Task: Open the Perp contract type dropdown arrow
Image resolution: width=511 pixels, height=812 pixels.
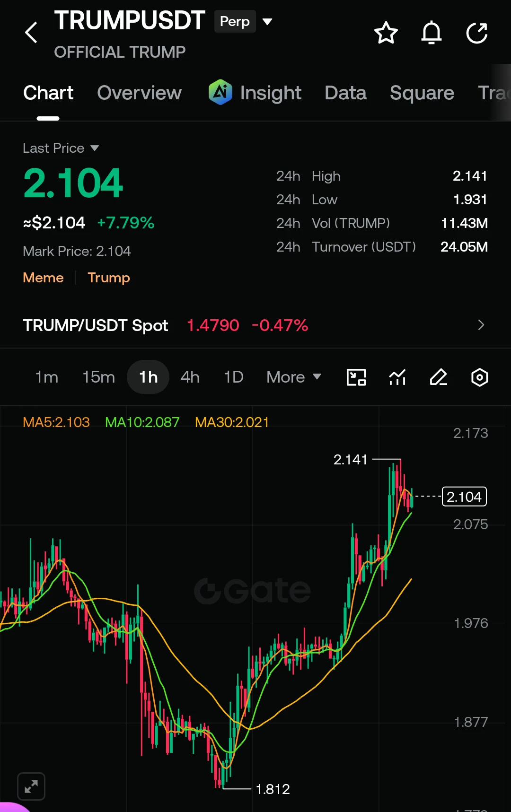Action: [267, 21]
